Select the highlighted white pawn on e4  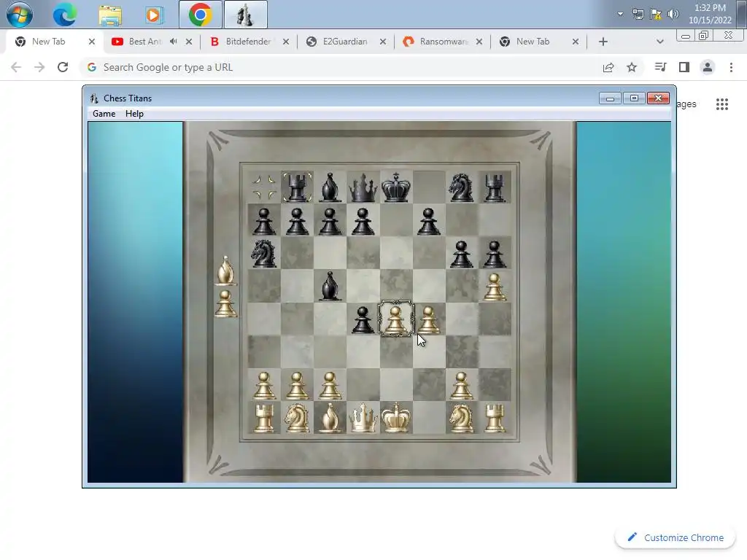pyautogui.click(x=395, y=319)
